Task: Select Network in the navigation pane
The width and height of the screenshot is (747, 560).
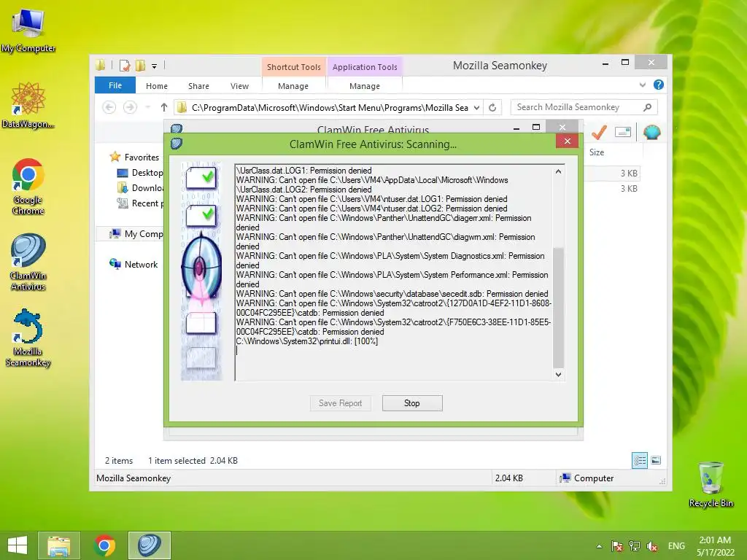Action: point(141,264)
